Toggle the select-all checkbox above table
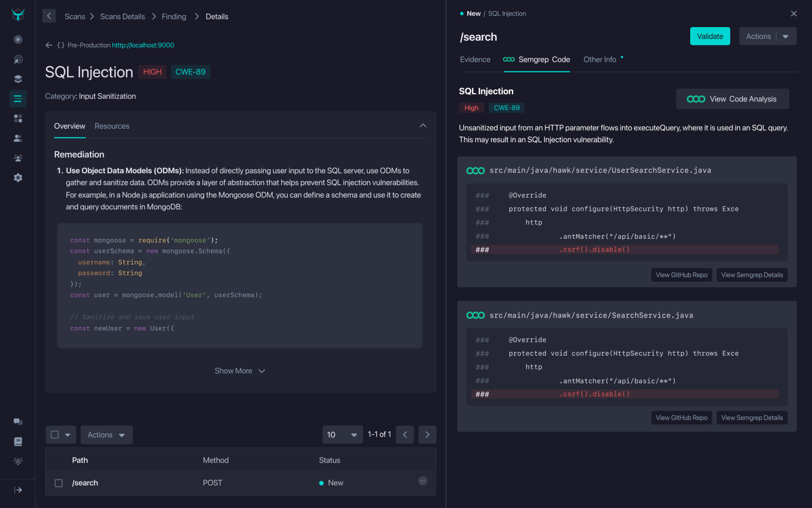The image size is (812, 508). (x=55, y=435)
